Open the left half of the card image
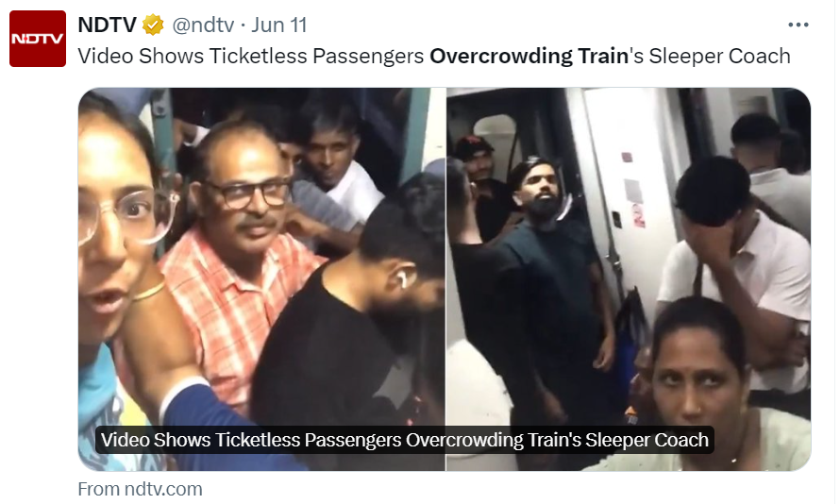The height and width of the screenshot is (504, 840). [x=261, y=279]
